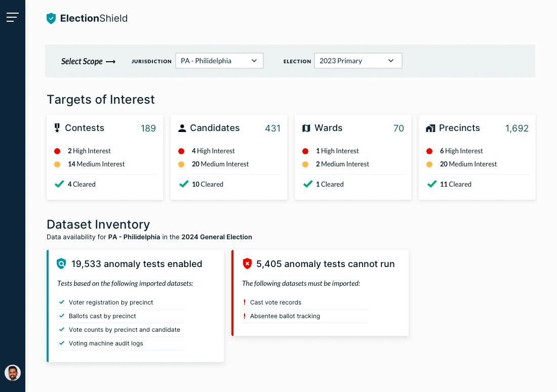Click the Candidates total count 431
The height and width of the screenshot is (392, 557).
pos(272,128)
